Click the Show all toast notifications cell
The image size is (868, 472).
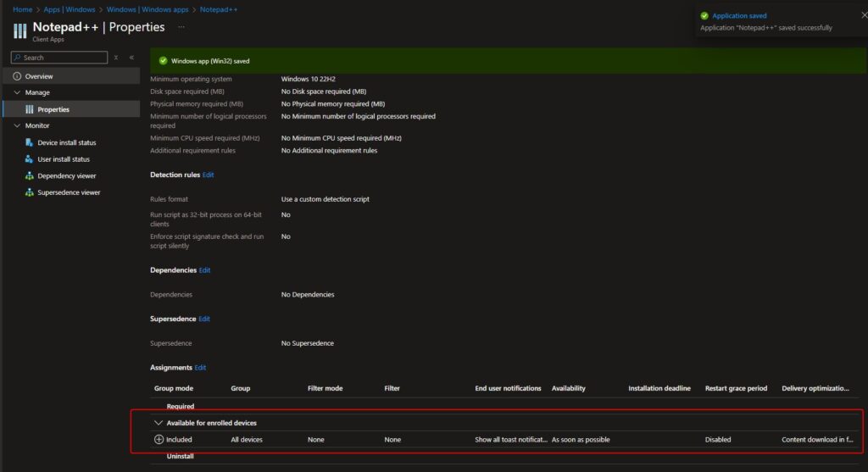[511, 439]
